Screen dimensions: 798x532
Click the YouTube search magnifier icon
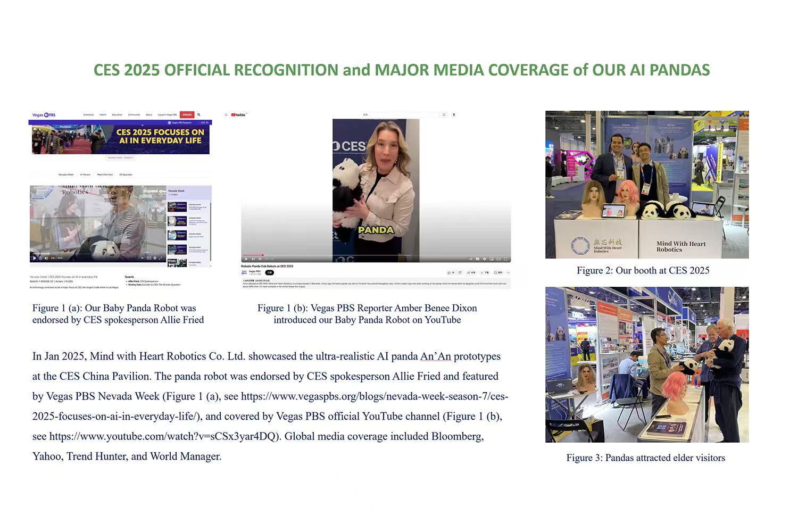tap(444, 115)
